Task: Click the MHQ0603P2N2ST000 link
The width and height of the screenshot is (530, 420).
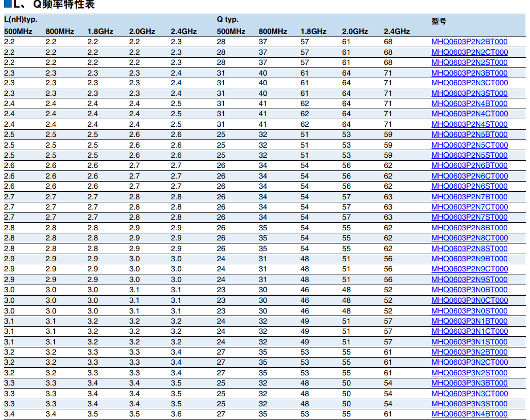Action: (x=470, y=62)
